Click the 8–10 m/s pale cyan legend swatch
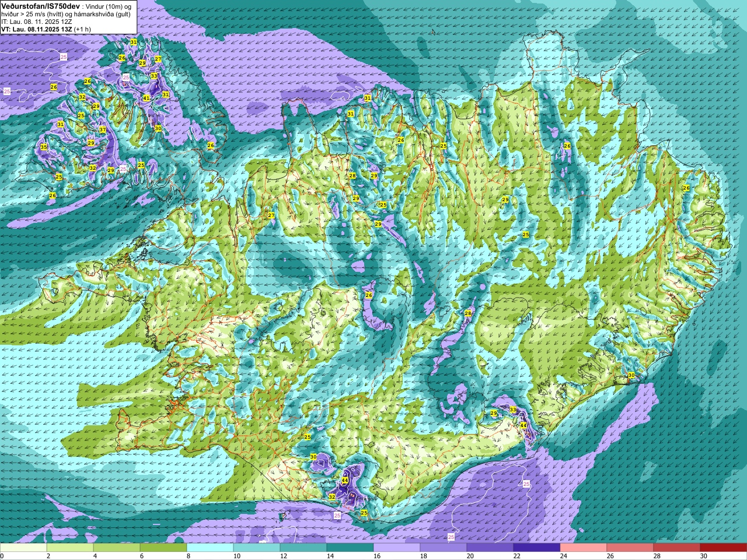This screenshot has width=747, height=560. click(x=210, y=548)
